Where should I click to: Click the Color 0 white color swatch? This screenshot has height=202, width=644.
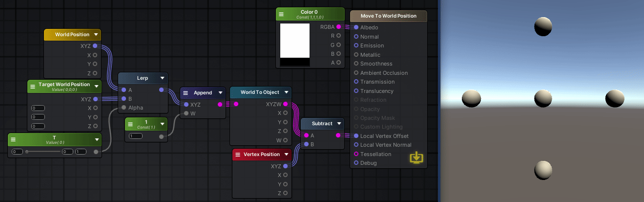295,41
